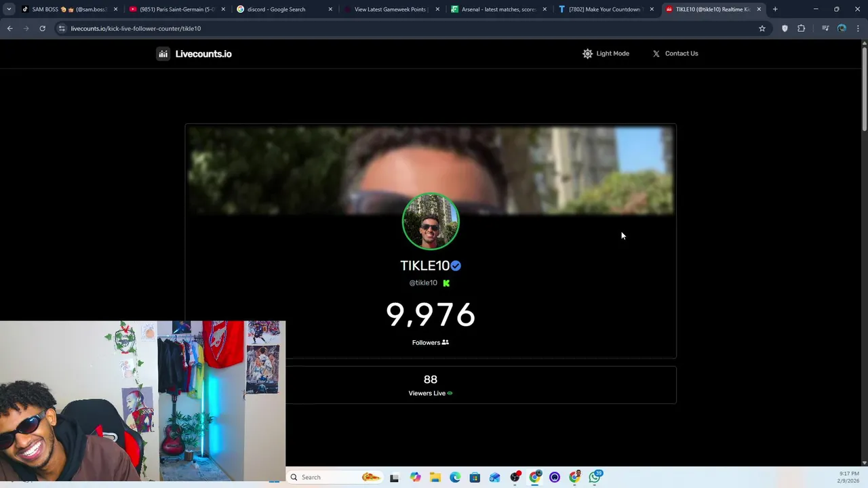868x488 pixels.
Task: Go back to the previous page
Action: pyautogui.click(x=9, y=28)
